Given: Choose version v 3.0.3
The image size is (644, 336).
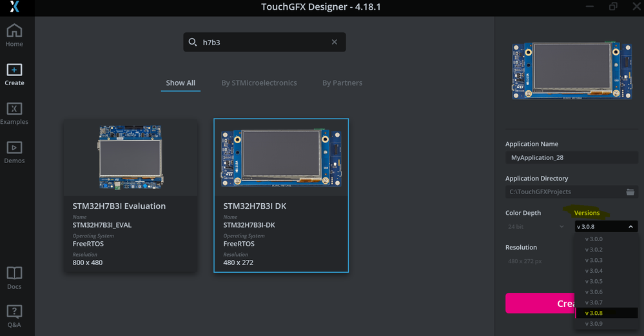Looking at the screenshot, I should tap(606, 261).
